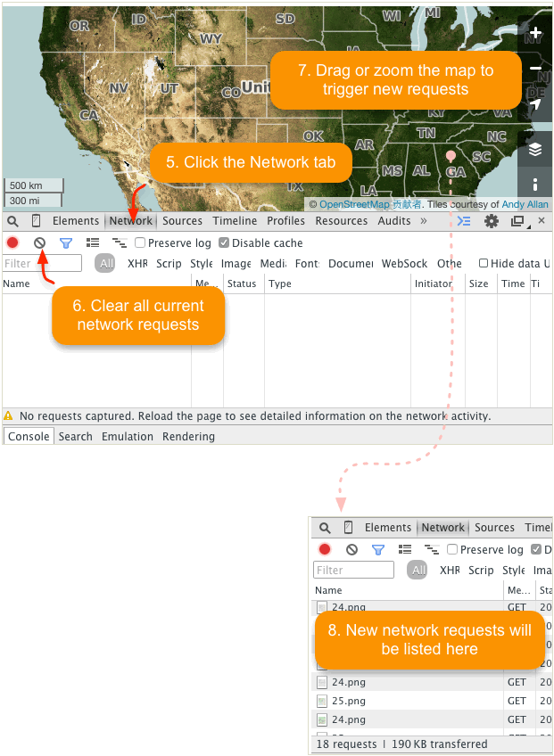Toggle the network filter funnel icon

[65, 242]
